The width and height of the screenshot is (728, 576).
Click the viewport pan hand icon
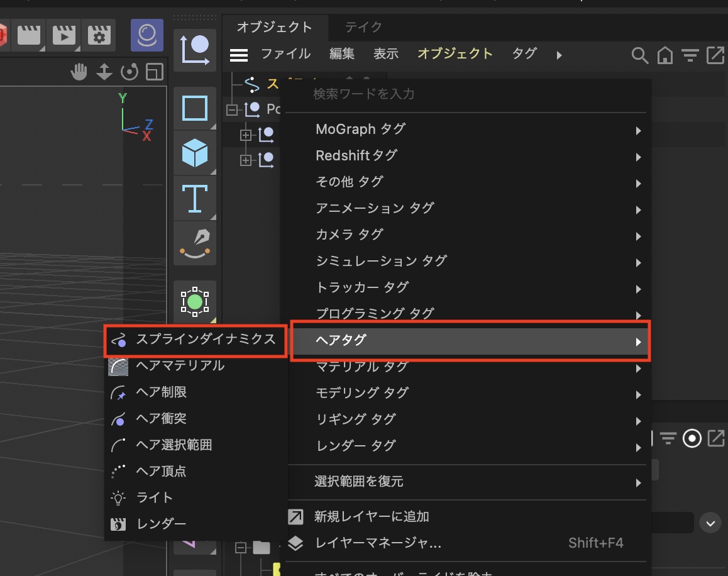79,72
